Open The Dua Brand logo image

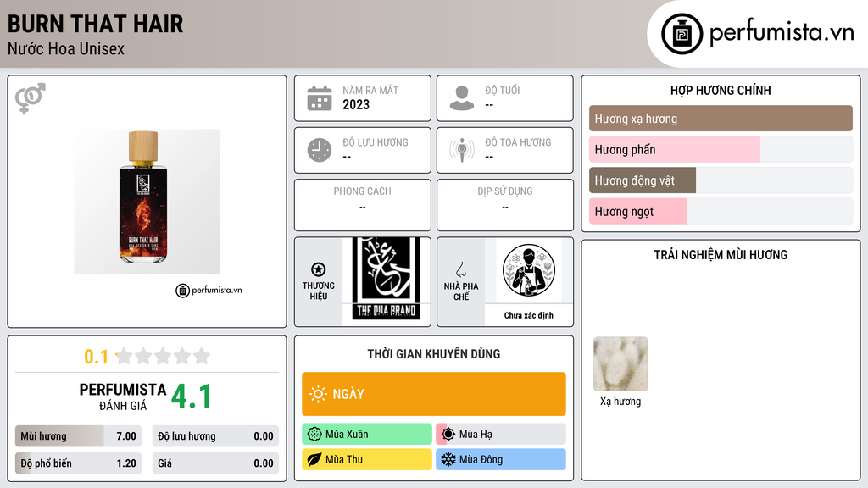[387, 279]
